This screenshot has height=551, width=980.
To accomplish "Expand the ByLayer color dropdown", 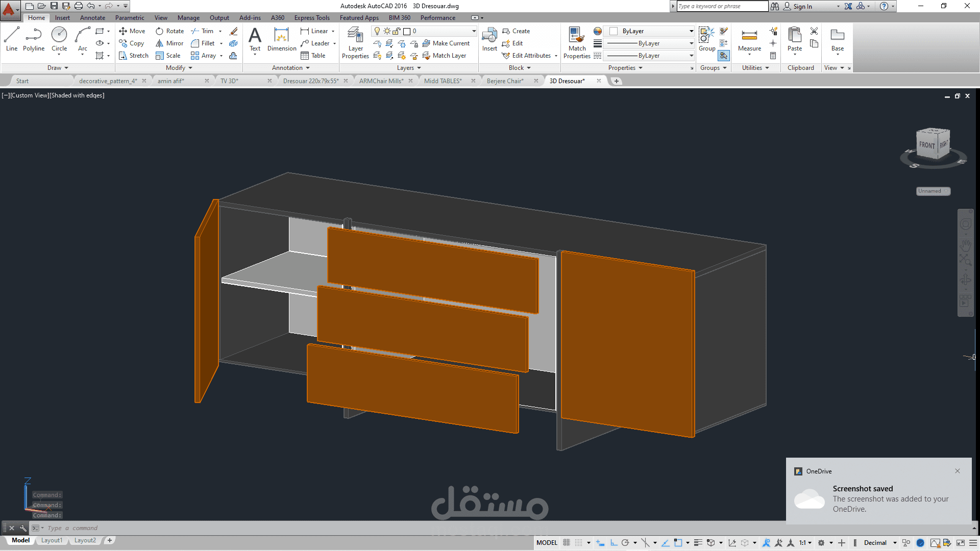I will (x=691, y=31).
